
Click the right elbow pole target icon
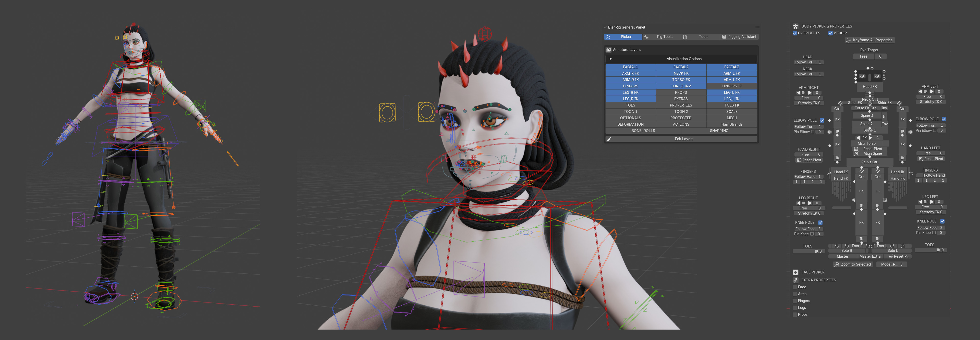click(x=829, y=132)
